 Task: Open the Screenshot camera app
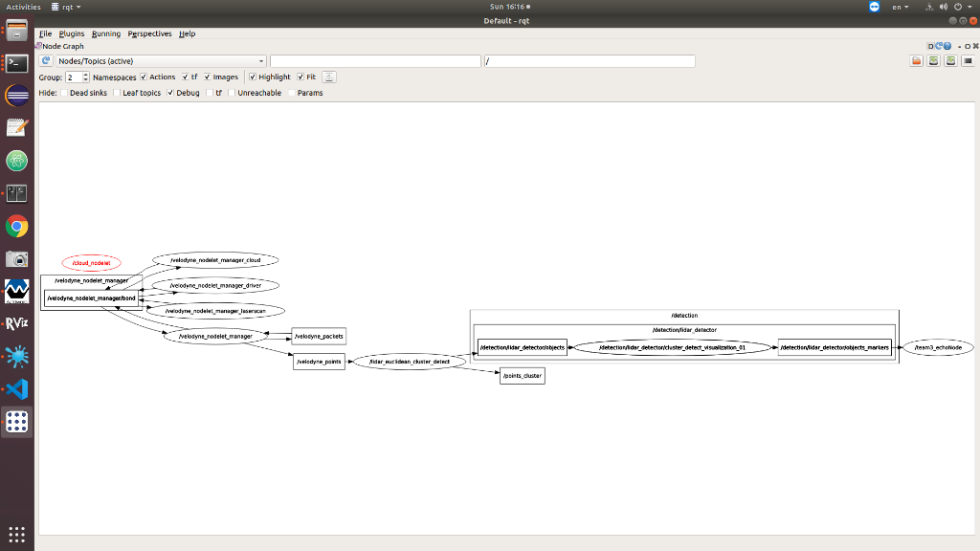17,258
